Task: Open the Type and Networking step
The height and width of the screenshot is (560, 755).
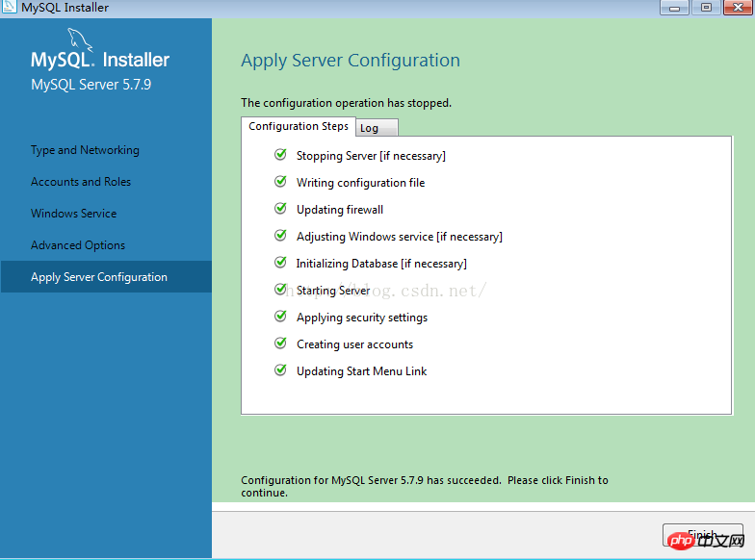Action: tap(85, 150)
